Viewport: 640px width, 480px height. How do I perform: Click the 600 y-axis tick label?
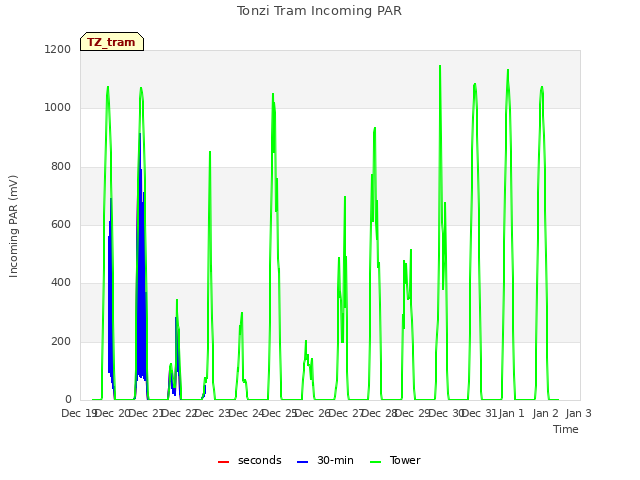pos(61,224)
